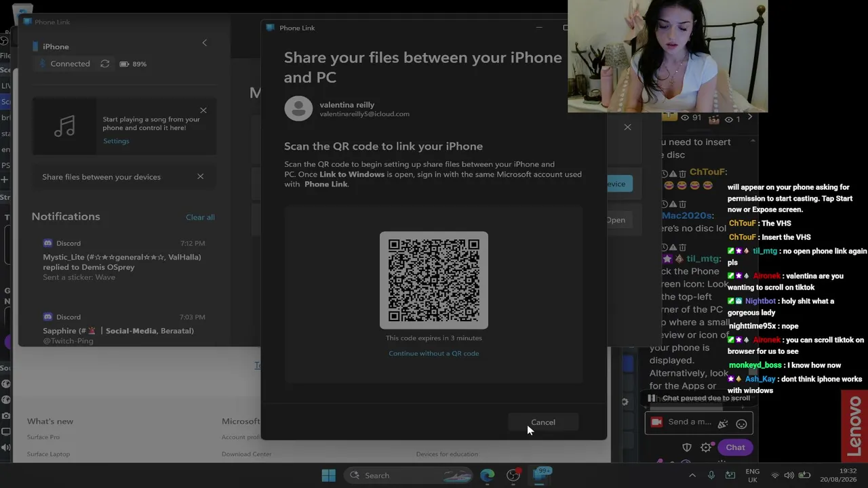Click the celebration icon in chat input
This screenshot has height=488, width=868.
[723, 424]
